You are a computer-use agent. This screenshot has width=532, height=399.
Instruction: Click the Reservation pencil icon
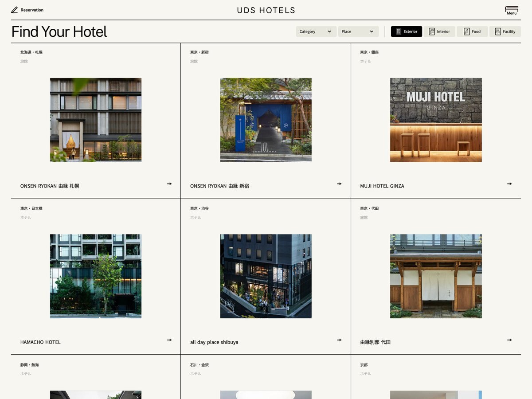15,10
